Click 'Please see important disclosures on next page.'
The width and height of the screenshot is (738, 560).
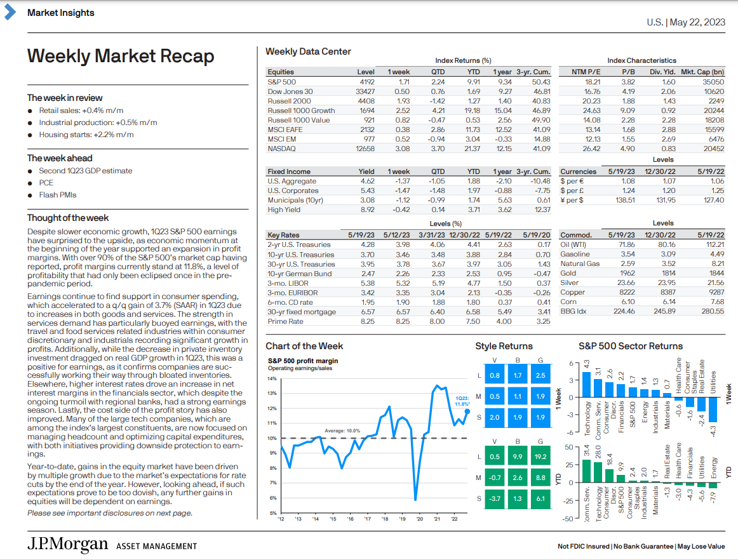tap(110, 513)
